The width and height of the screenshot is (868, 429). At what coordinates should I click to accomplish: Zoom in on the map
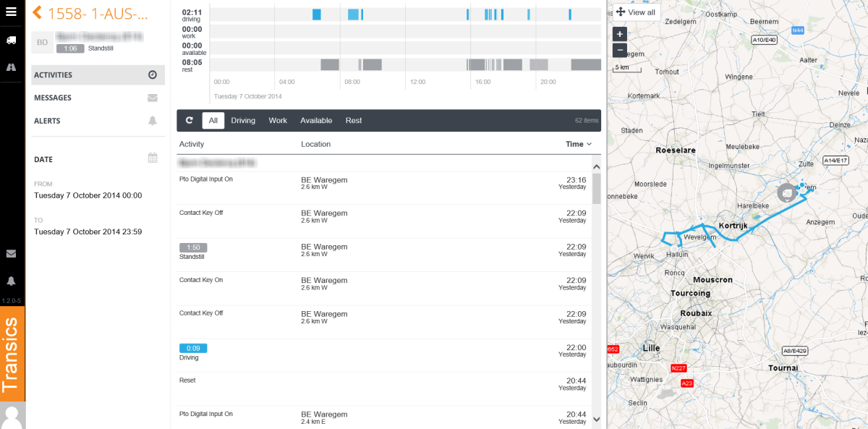click(619, 34)
